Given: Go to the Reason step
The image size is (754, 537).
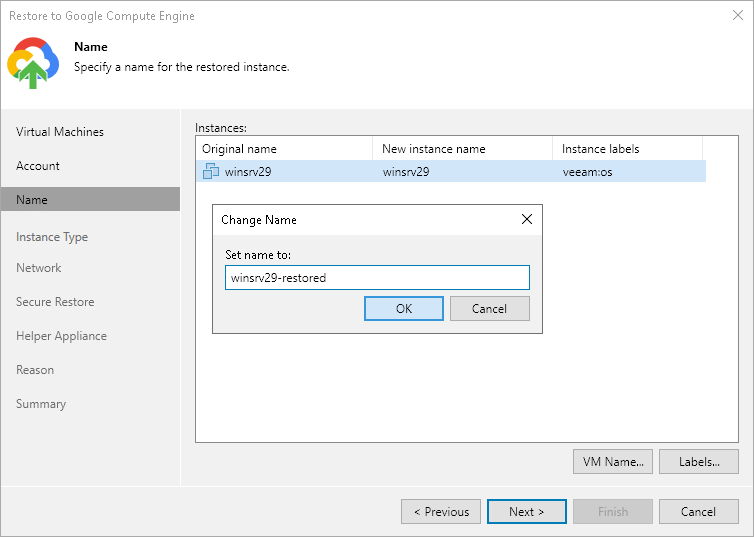Looking at the screenshot, I should [35, 370].
